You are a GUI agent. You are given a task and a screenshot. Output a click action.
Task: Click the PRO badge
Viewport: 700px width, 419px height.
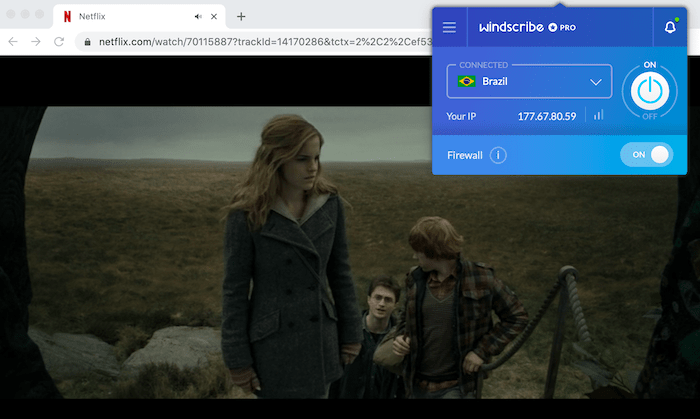point(562,28)
